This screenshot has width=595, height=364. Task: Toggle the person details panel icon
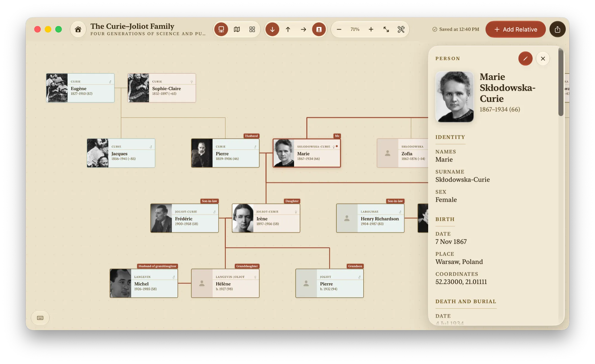319,29
